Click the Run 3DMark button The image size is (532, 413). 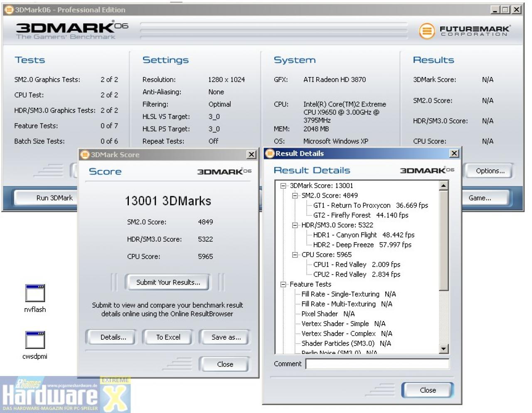point(46,198)
